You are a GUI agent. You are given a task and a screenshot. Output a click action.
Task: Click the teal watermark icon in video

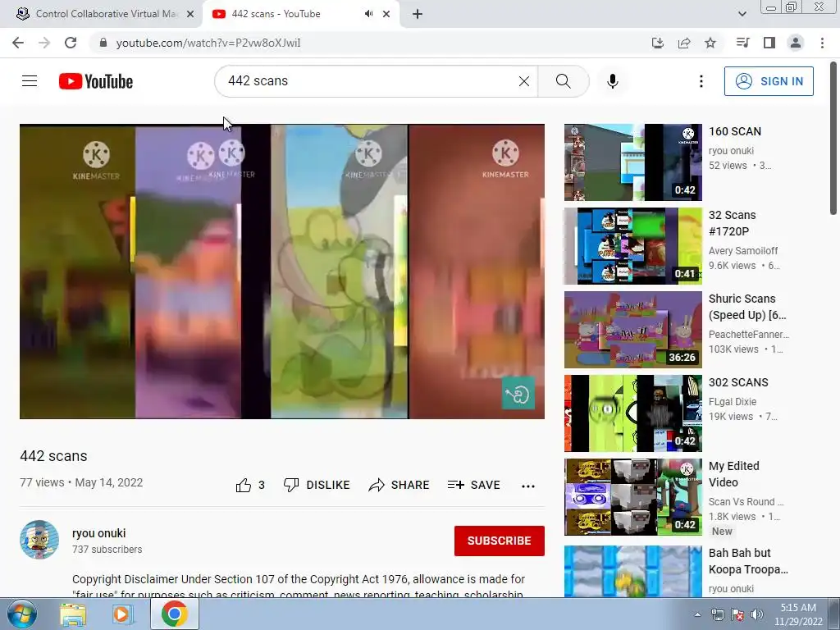click(518, 394)
